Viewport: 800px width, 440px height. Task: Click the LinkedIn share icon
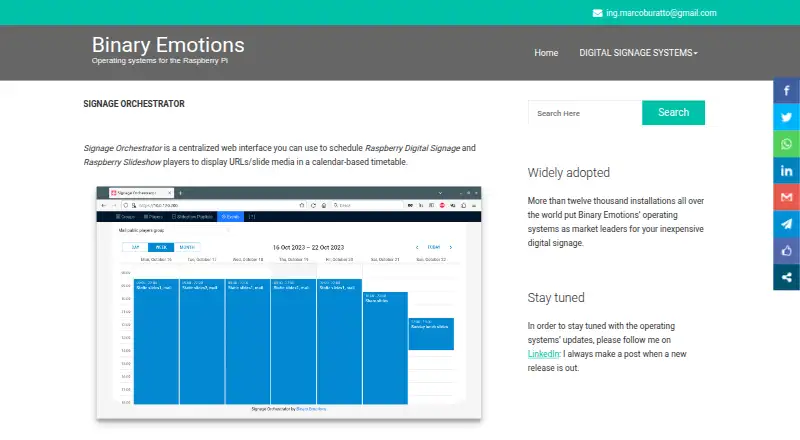[x=786, y=170]
